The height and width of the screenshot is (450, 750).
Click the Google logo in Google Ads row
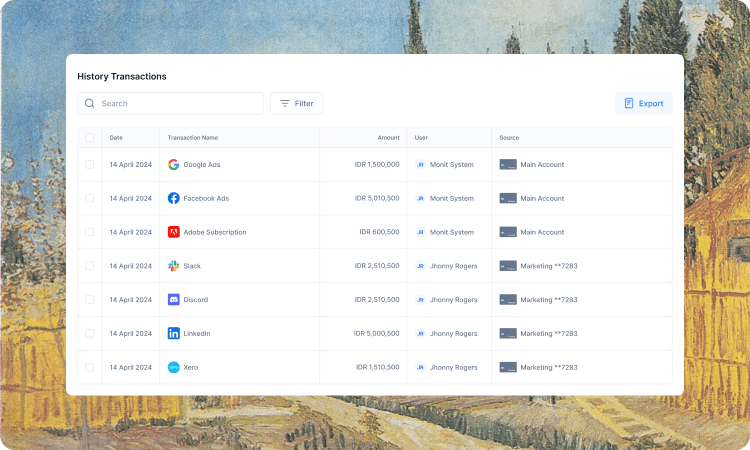point(174,165)
